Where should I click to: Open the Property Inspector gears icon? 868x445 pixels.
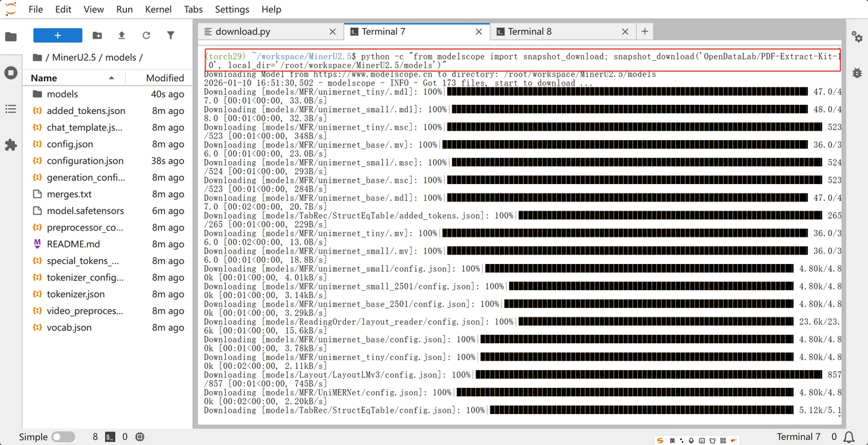pos(857,37)
